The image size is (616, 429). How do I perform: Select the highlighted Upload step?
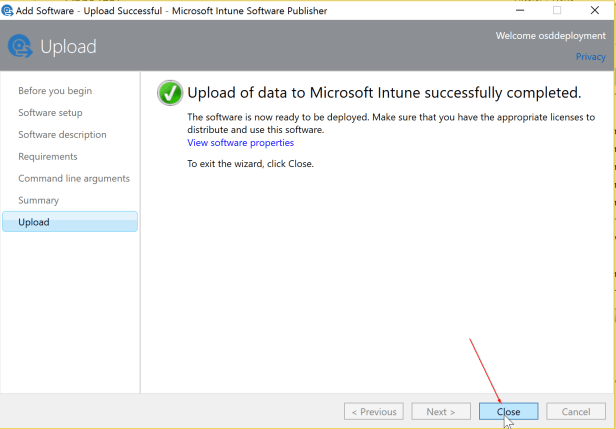pos(70,222)
